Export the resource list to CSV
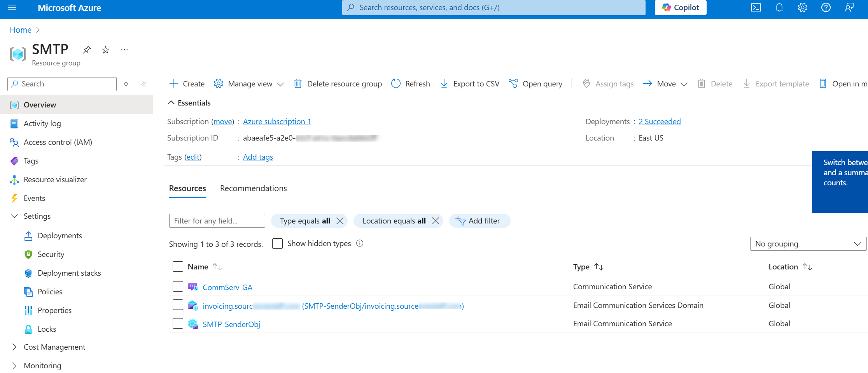The image size is (868, 373). (470, 84)
